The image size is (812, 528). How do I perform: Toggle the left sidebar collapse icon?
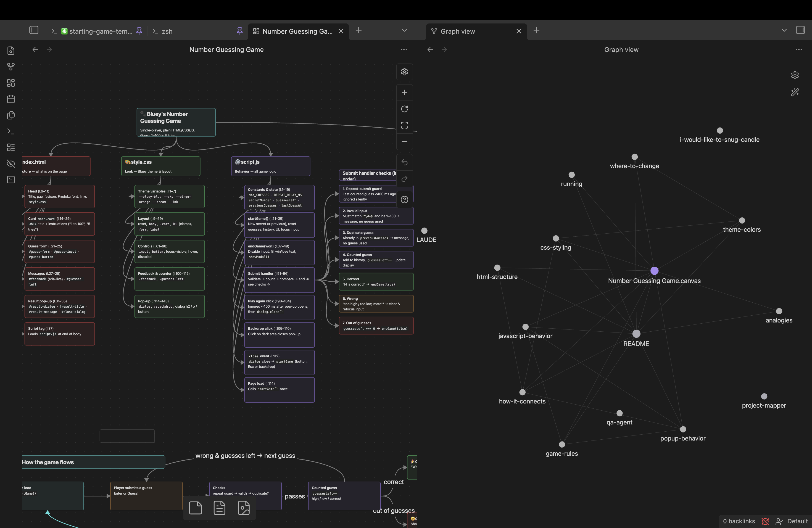tap(34, 30)
